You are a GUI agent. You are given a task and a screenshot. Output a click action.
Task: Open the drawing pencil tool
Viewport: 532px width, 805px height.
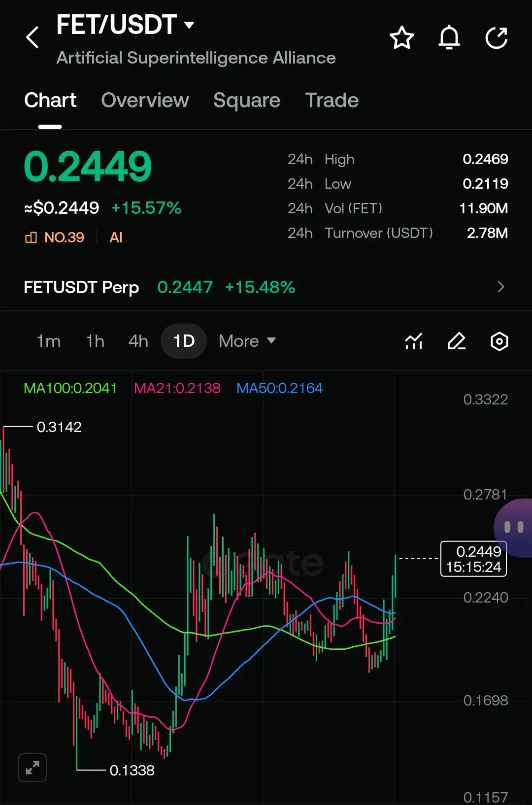(457, 341)
